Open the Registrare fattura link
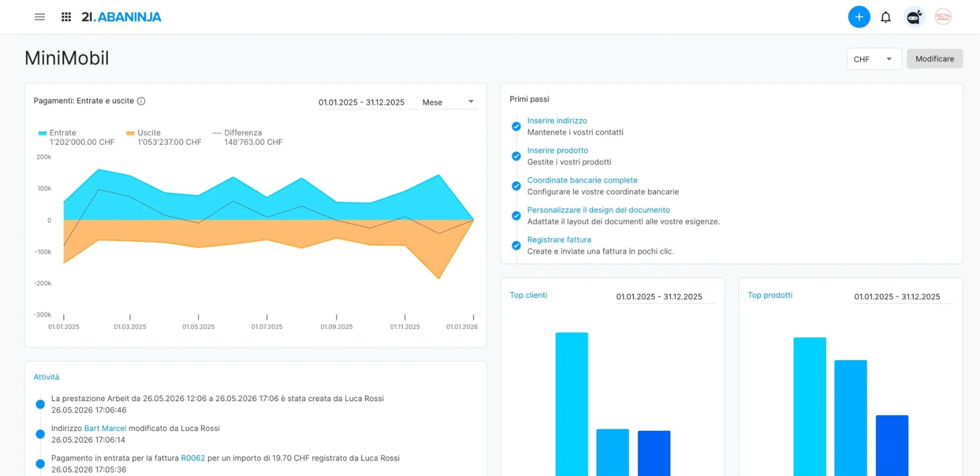The width and height of the screenshot is (980, 476). coord(559,239)
